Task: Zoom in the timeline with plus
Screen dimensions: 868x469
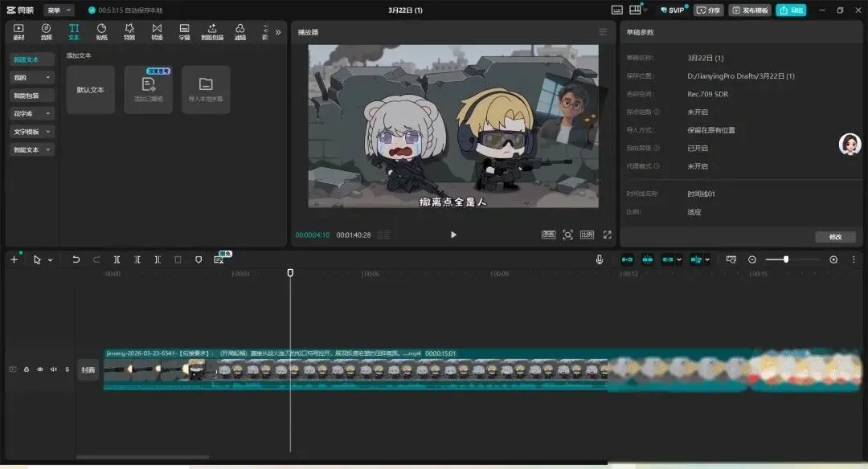Action: click(833, 259)
